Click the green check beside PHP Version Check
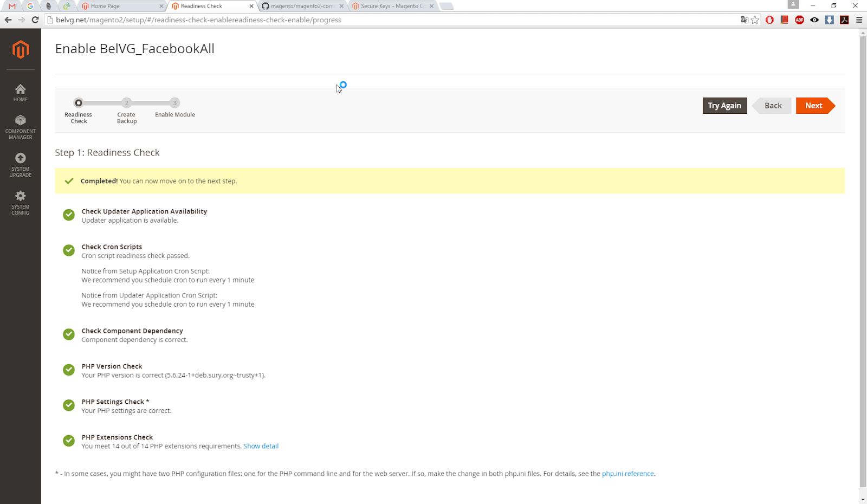 (x=69, y=370)
